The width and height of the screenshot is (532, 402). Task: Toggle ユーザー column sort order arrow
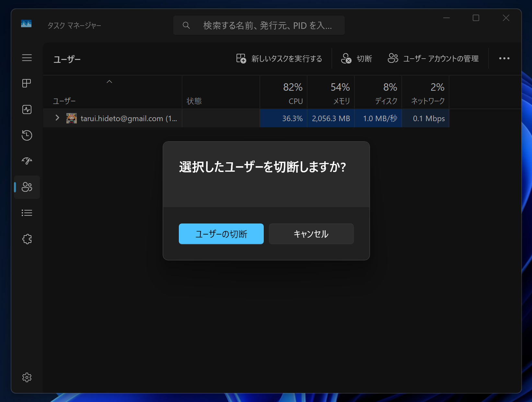click(109, 82)
